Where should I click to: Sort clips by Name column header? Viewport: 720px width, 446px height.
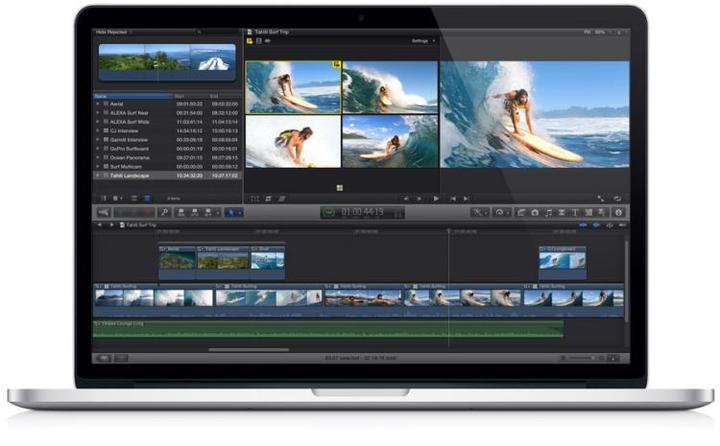[x=133, y=96]
